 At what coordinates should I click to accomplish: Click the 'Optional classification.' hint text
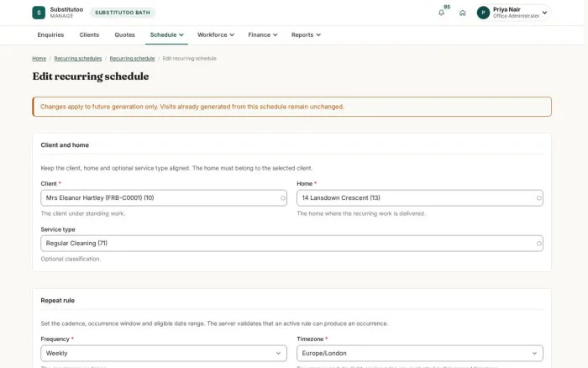pos(71,260)
